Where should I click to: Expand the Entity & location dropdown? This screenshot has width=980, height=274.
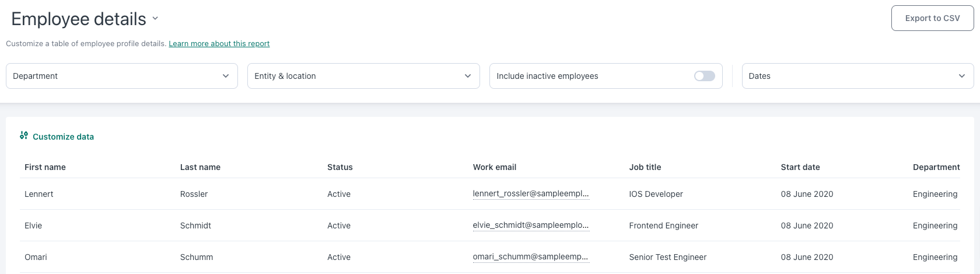click(363, 76)
